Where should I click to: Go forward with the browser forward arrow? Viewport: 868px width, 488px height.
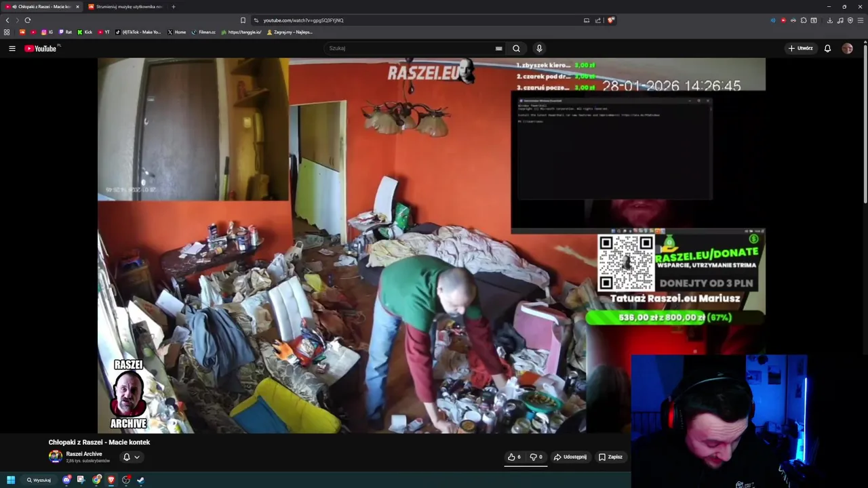pos(18,20)
